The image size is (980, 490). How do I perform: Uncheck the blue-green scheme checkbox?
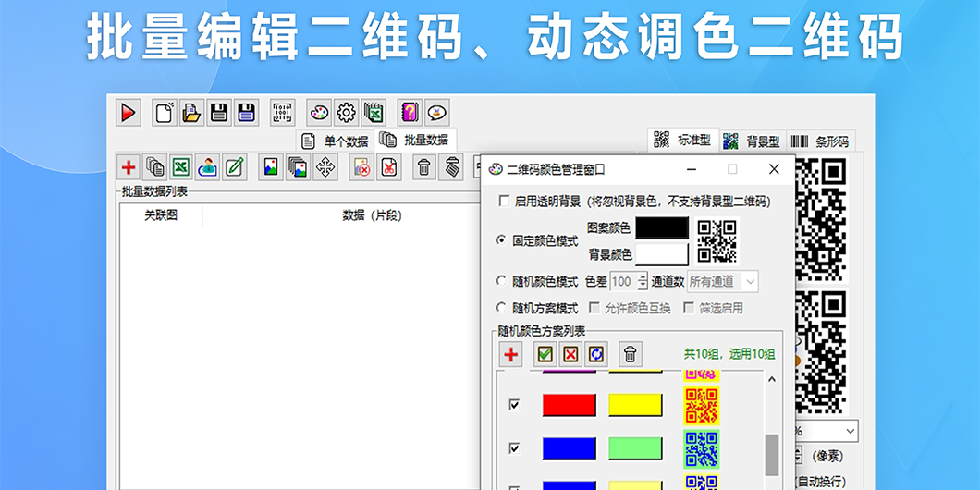coord(514,448)
